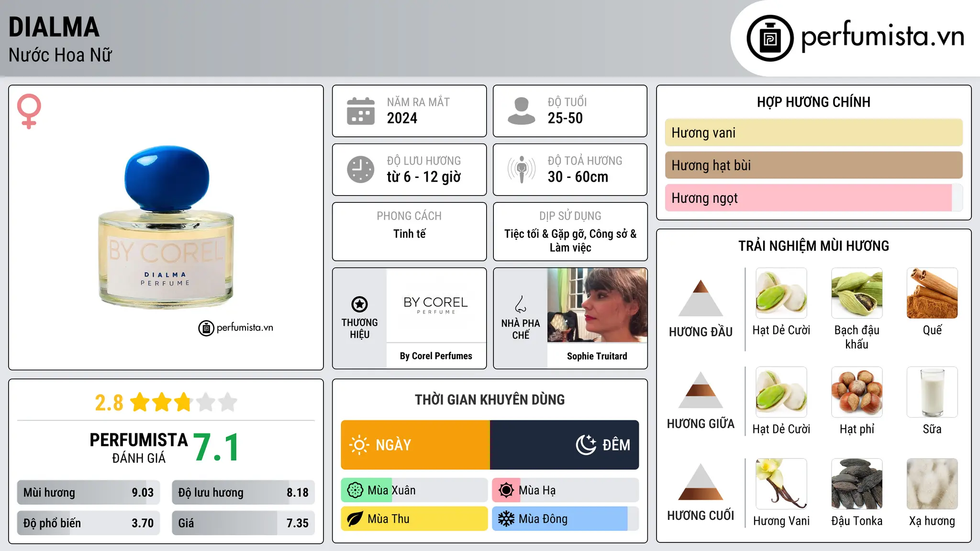Click the By Corel Perfumes brand name
Viewport: 980px width, 551px height.
coord(436,356)
